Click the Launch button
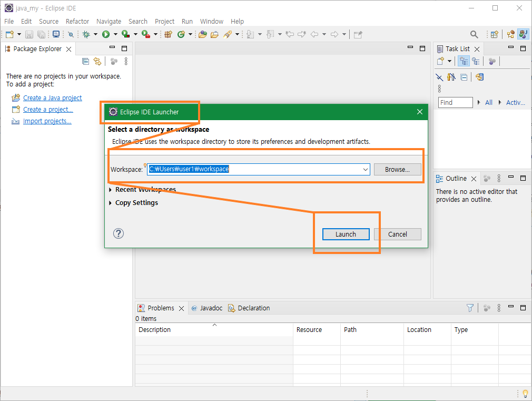This screenshot has height=401, width=532. (346, 234)
